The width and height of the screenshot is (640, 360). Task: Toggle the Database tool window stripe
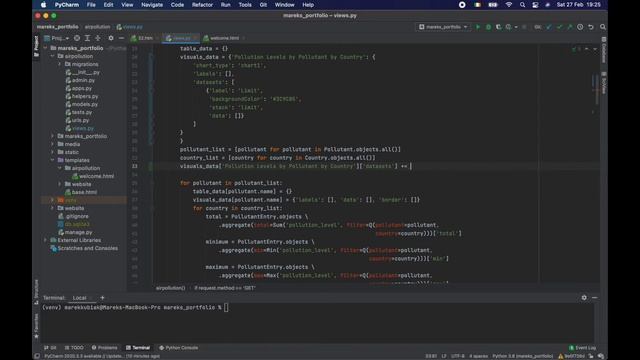click(x=604, y=50)
